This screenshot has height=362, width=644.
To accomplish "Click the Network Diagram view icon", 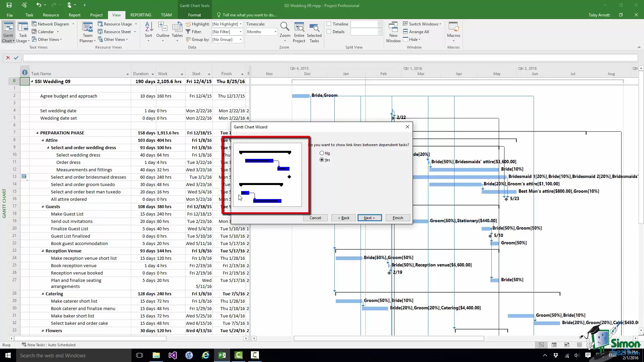I will pos(34,24).
